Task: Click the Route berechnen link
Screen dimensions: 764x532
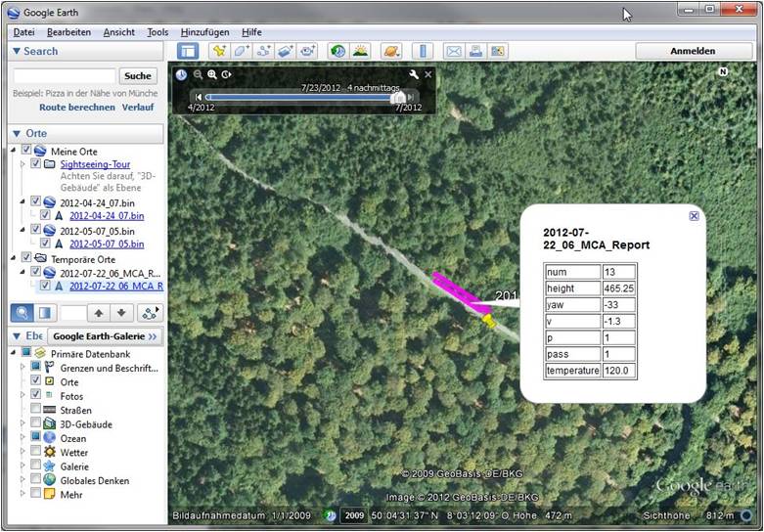Action: (x=76, y=108)
